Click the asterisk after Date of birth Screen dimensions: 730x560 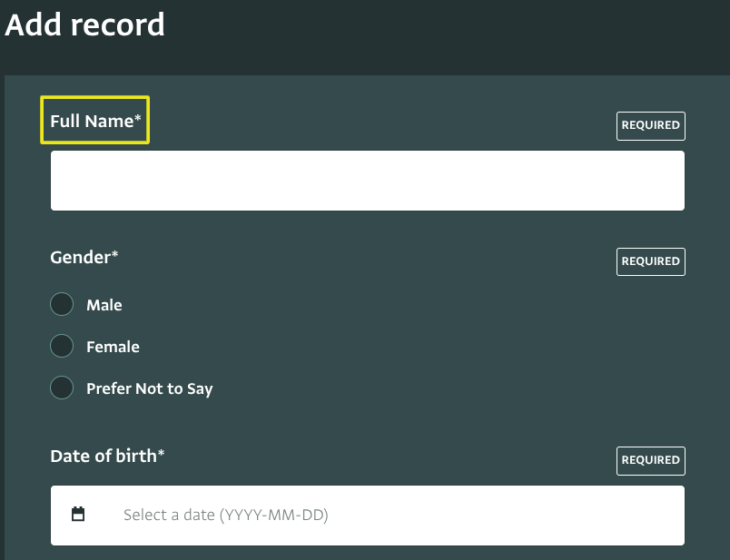tap(161, 453)
